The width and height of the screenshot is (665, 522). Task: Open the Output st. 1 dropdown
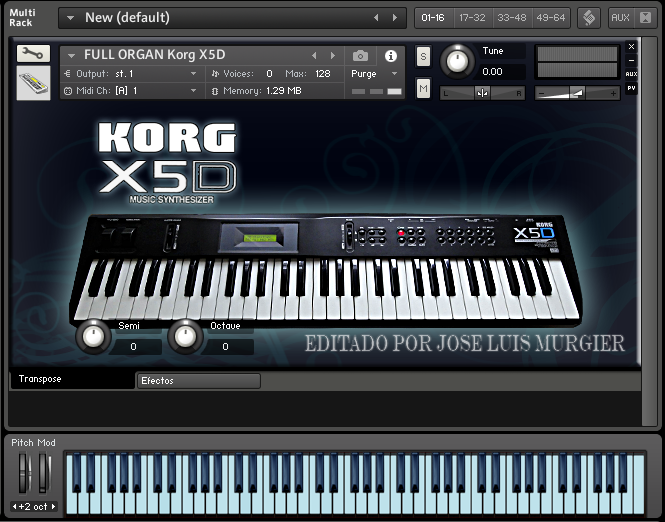132,74
